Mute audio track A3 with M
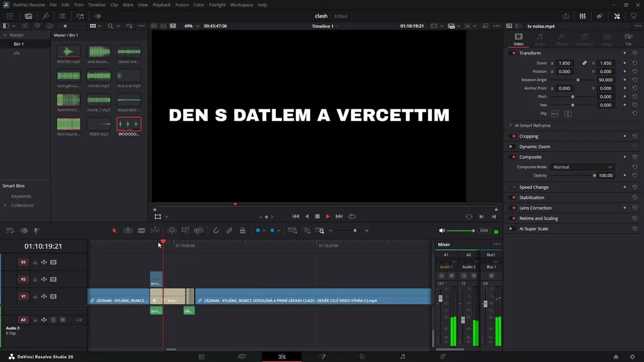Viewport: 644px width, 362px height. tap(63, 320)
